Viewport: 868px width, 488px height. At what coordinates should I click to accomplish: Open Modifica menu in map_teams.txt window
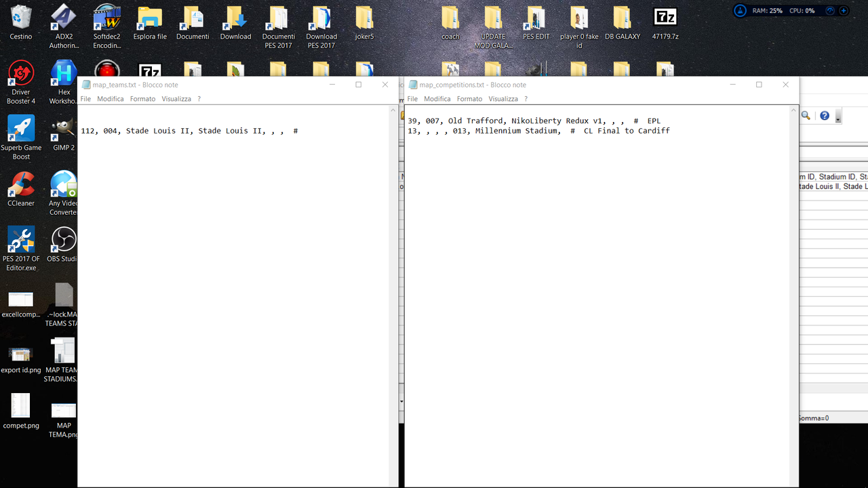click(111, 99)
